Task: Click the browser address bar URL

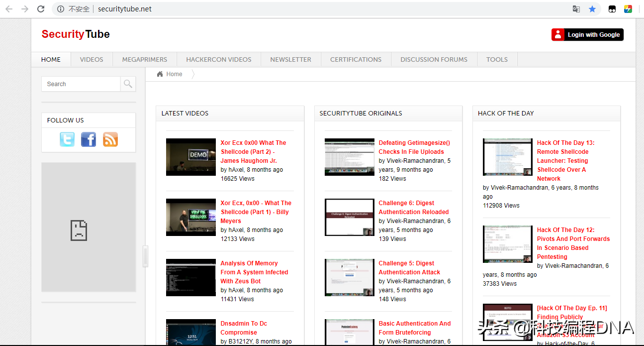Action: (125, 9)
